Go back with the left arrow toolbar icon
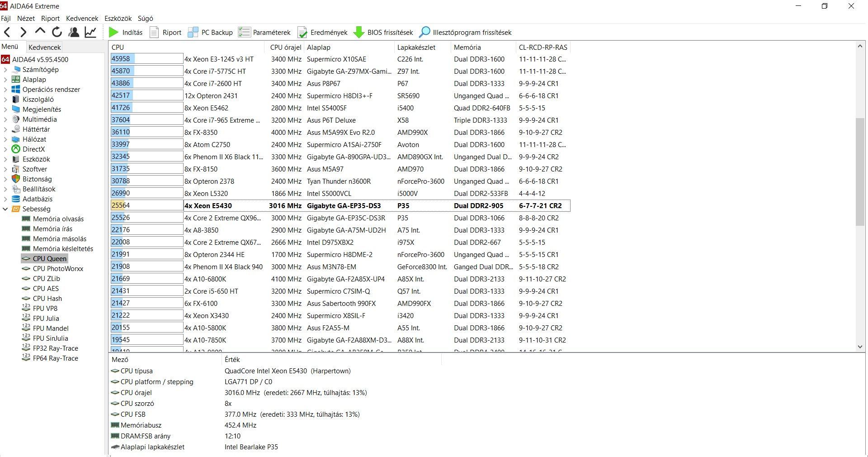868x457 pixels. pyautogui.click(x=7, y=32)
